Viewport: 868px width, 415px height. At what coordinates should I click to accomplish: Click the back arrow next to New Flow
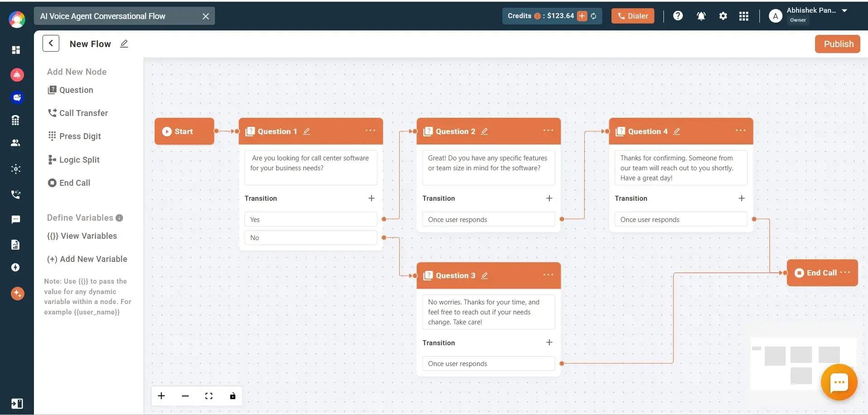(50, 43)
